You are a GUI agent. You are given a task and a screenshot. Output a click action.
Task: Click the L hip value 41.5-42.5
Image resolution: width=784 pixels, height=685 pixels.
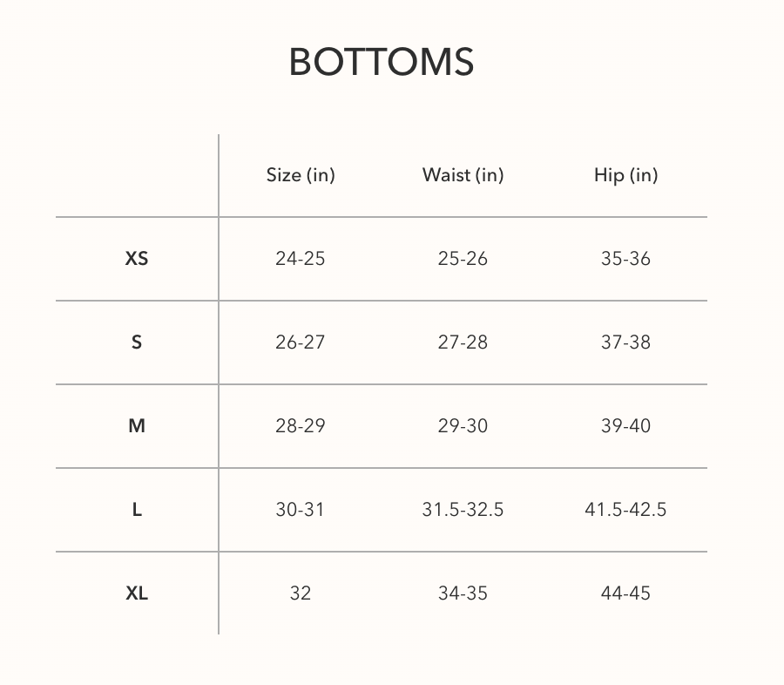(x=625, y=510)
